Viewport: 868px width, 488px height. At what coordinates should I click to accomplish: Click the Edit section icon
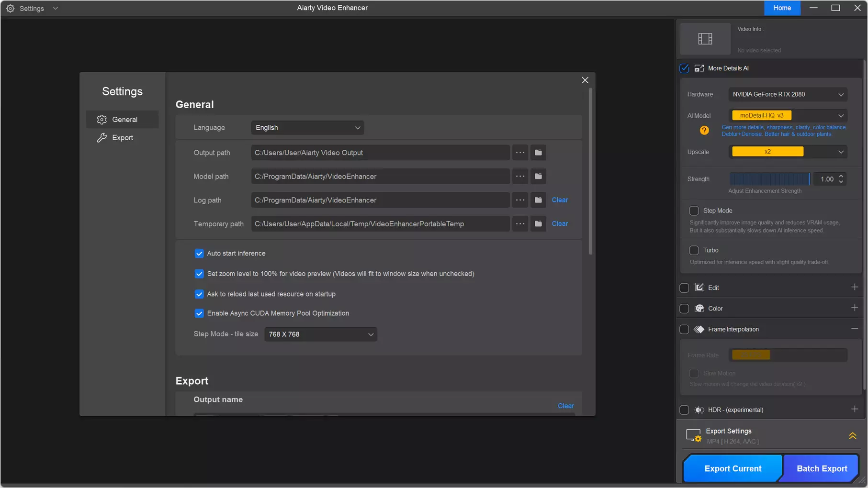tap(699, 288)
